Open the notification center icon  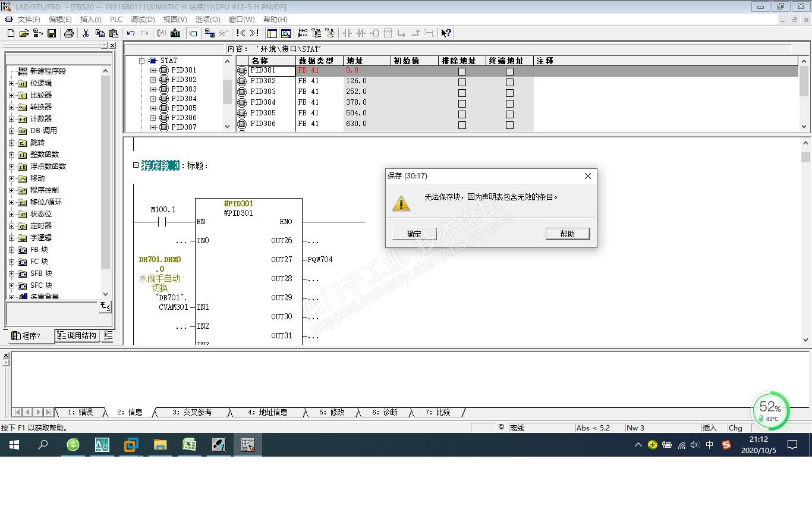[x=792, y=444]
